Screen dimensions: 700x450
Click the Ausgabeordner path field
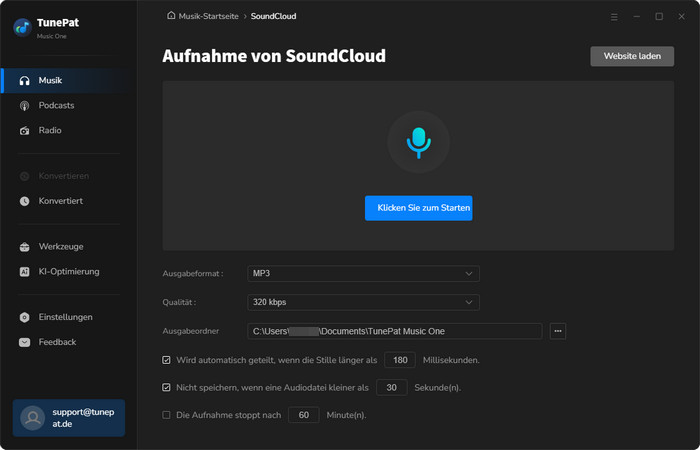click(x=395, y=331)
